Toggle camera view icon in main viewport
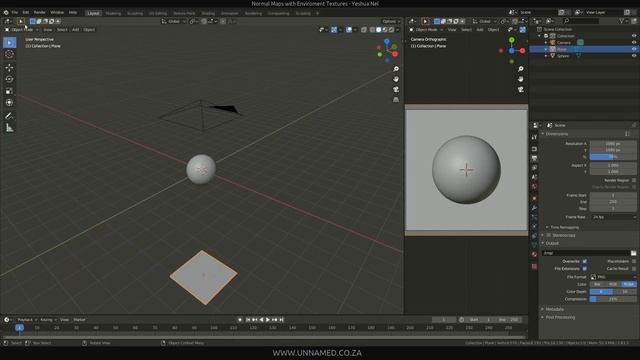The image size is (640, 360). coord(396,89)
